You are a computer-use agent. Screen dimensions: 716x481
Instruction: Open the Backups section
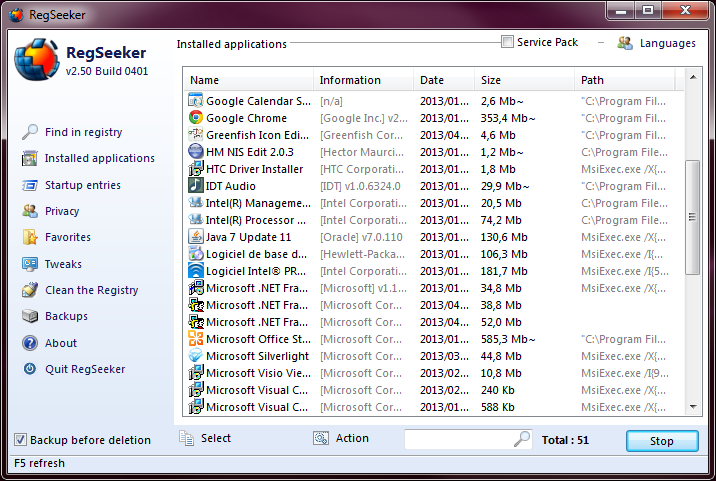coord(66,316)
